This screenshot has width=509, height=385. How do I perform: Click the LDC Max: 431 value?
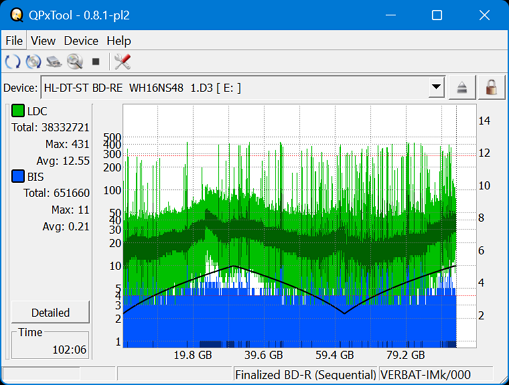point(67,144)
